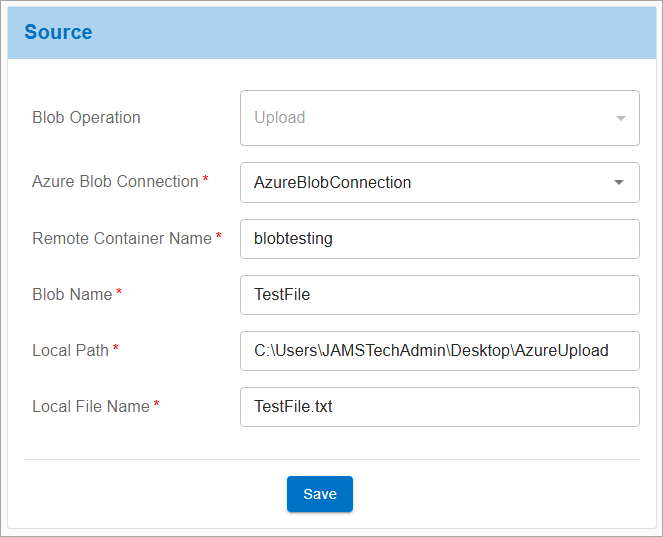Focus the Local Path input field
663x537 pixels.
click(x=440, y=351)
